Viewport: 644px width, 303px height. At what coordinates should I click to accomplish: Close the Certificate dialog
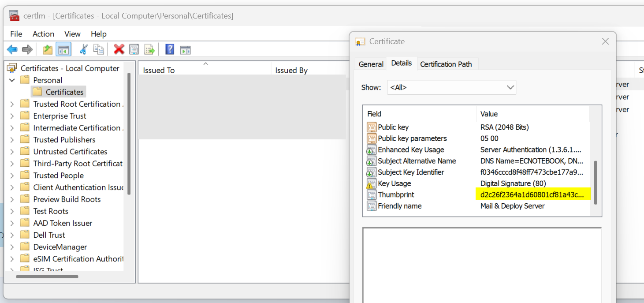(605, 41)
